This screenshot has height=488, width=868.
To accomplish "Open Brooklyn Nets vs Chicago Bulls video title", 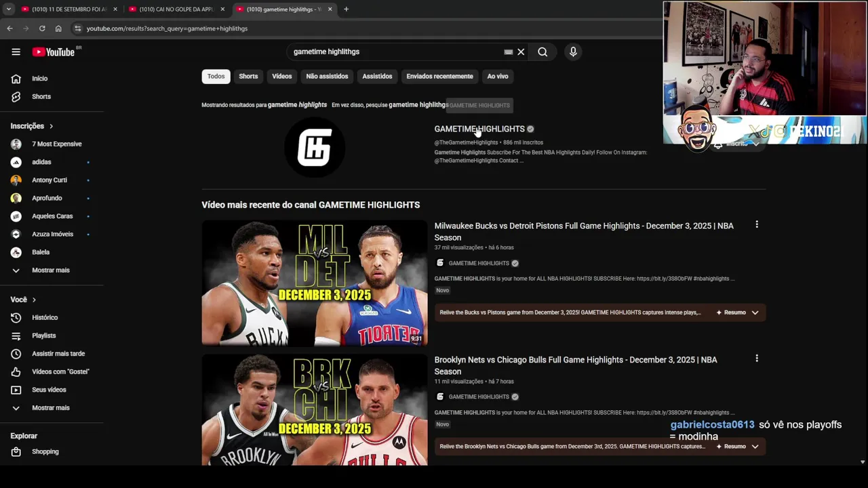I will point(576,365).
